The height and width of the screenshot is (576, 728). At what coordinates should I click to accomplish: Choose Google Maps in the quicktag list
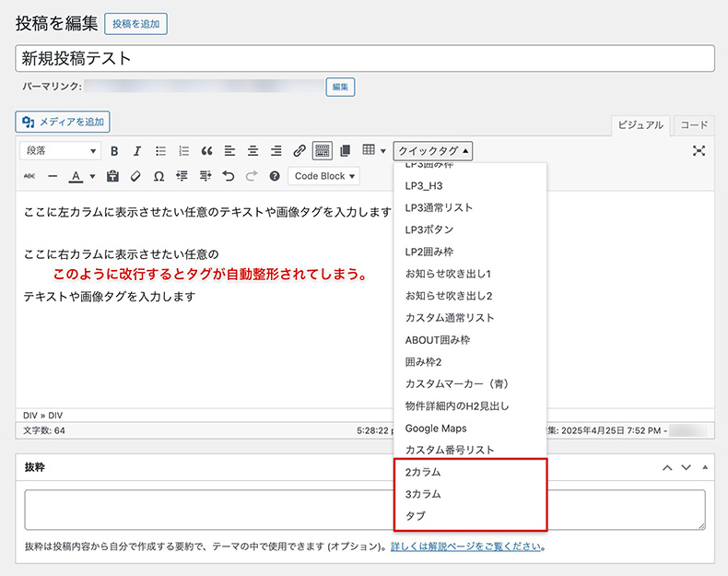point(436,429)
